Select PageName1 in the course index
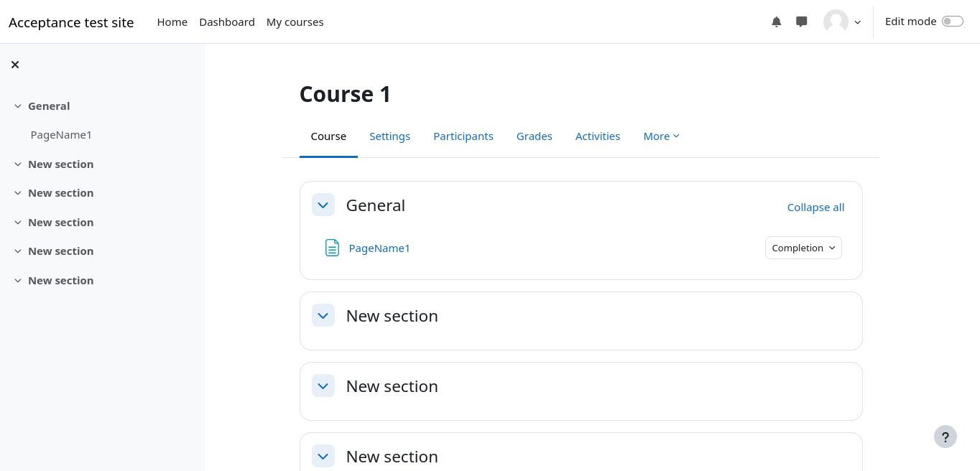980x471 pixels. tap(61, 135)
